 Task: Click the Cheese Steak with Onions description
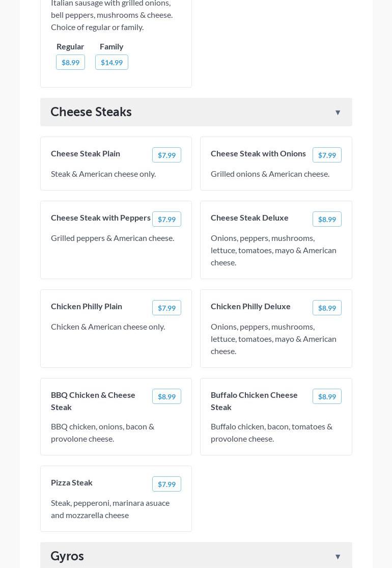point(270,174)
